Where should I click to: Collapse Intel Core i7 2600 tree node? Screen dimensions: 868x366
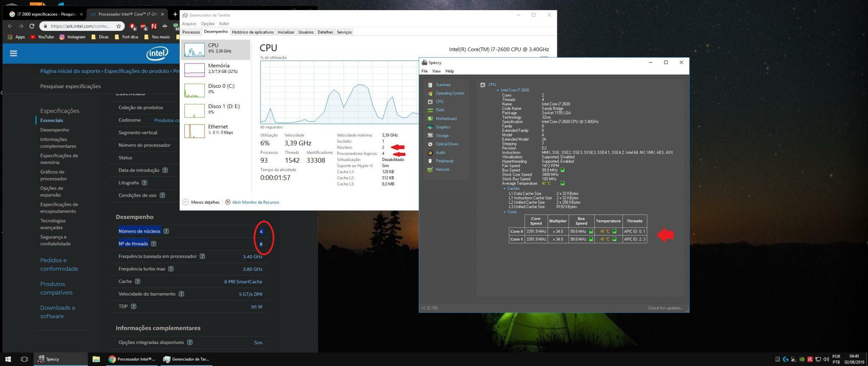point(498,90)
